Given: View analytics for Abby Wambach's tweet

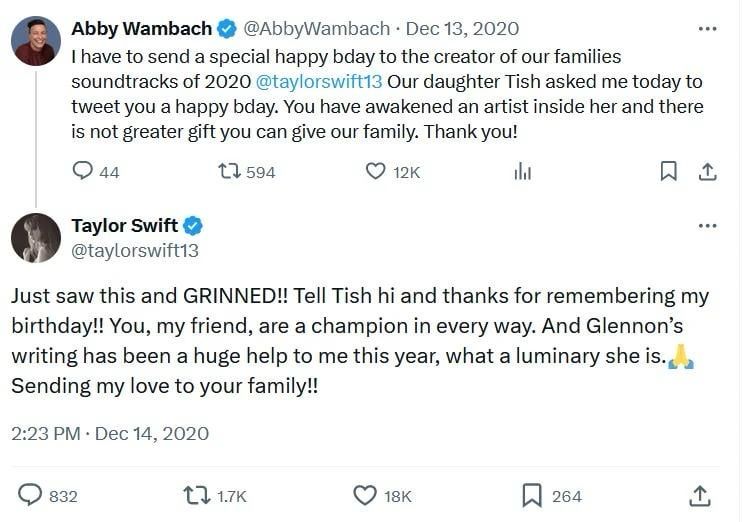Looking at the screenshot, I should tap(522, 172).
